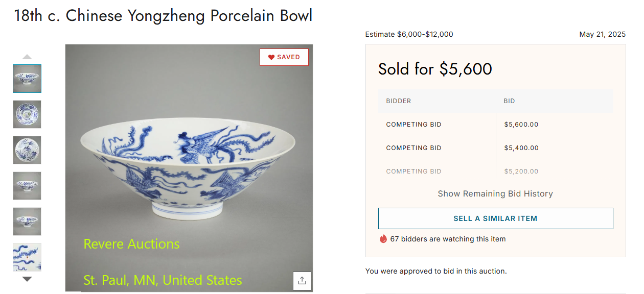This screenshot has height=294, width=644.
Task: Expand Show Remaining Bid History
Action: tap(495, 194)
